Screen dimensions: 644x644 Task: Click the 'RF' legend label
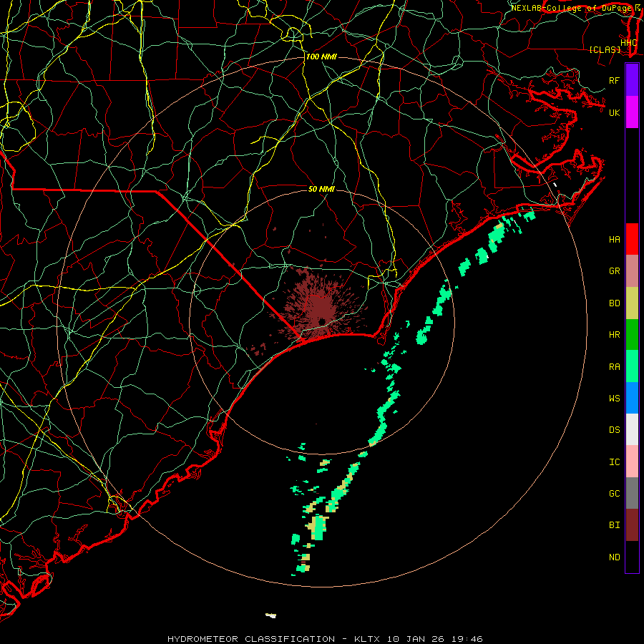[615, 80]
